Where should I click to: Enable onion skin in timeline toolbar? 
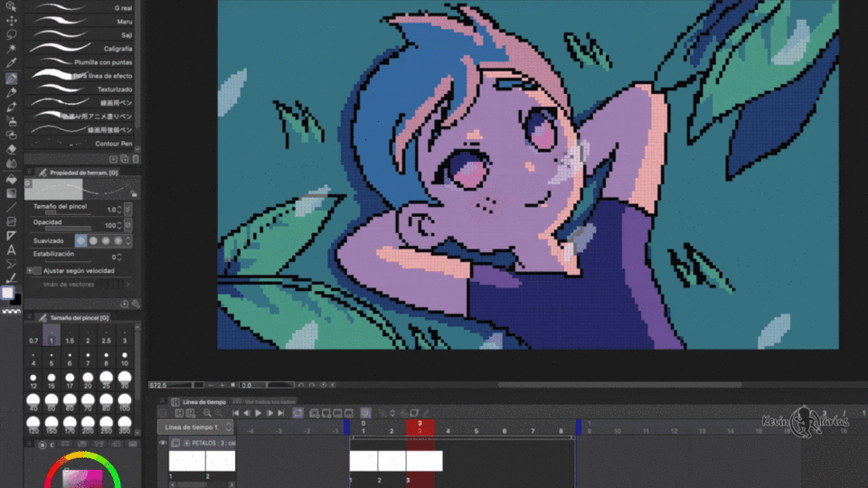pos(365,413)
